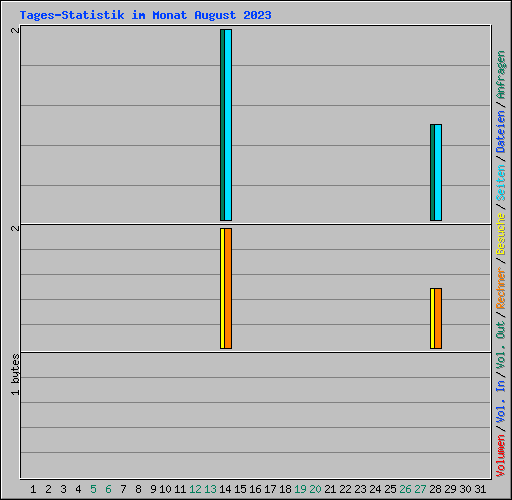Click the Anfragen legend label

click(501, 75)
